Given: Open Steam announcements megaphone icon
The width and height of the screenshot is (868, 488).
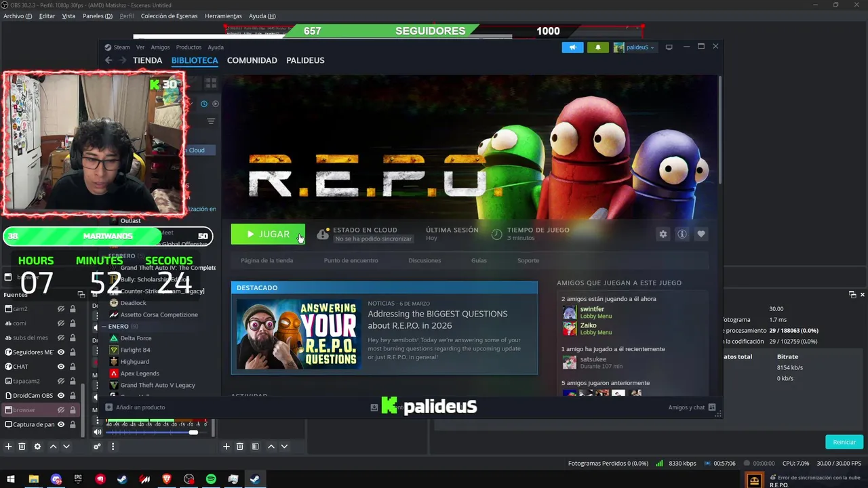Looking at the screenshot, I should (x=572, y=47).
